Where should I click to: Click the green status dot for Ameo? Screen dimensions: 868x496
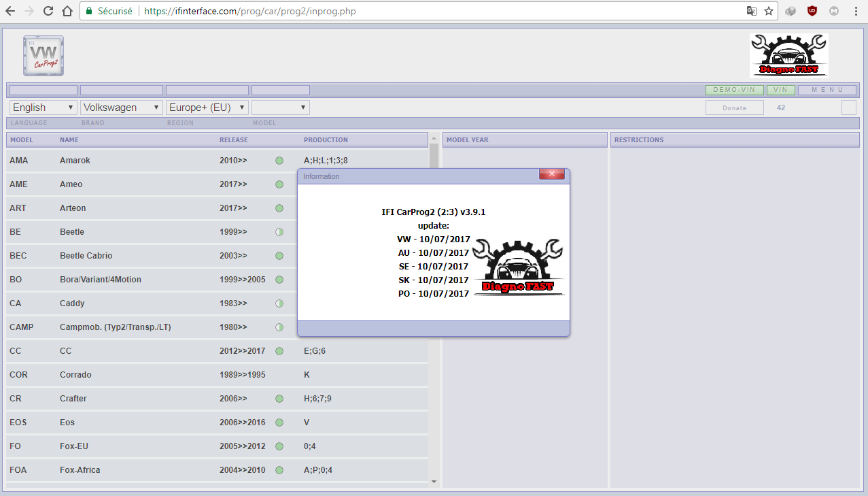tap(279, 184)
